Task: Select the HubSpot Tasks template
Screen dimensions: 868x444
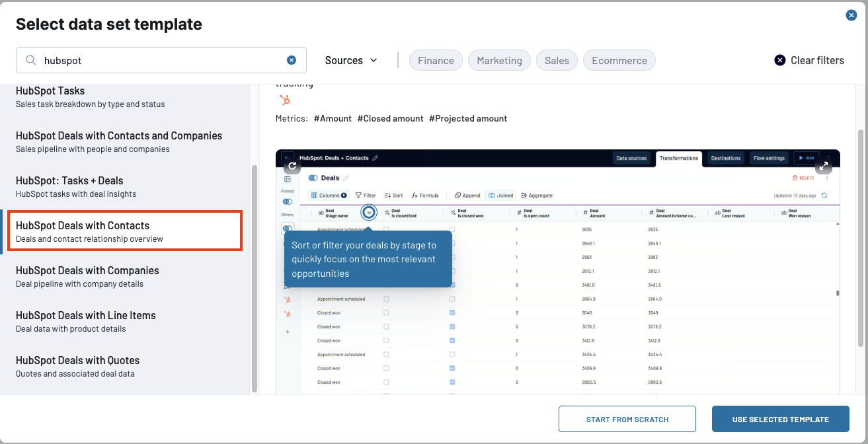Action: click(126, 97)
